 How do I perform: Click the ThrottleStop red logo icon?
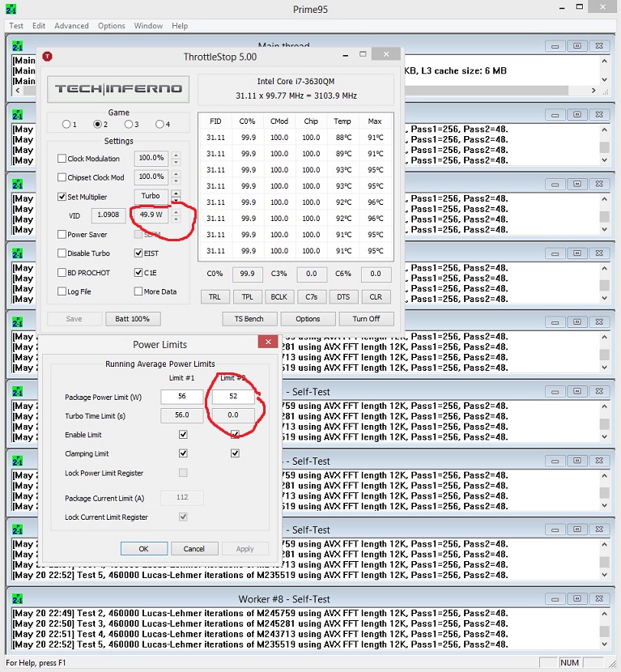(x=47, y=57)
